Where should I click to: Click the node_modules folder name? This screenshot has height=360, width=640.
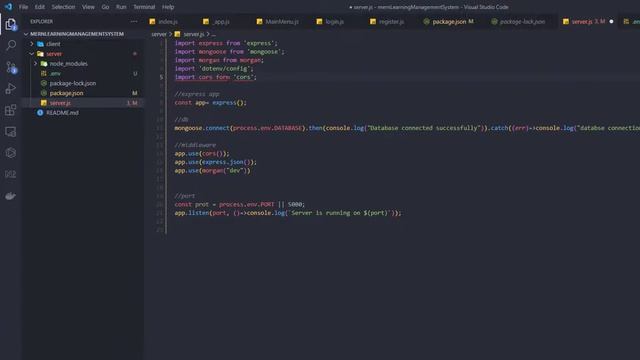tap(68, 64)
